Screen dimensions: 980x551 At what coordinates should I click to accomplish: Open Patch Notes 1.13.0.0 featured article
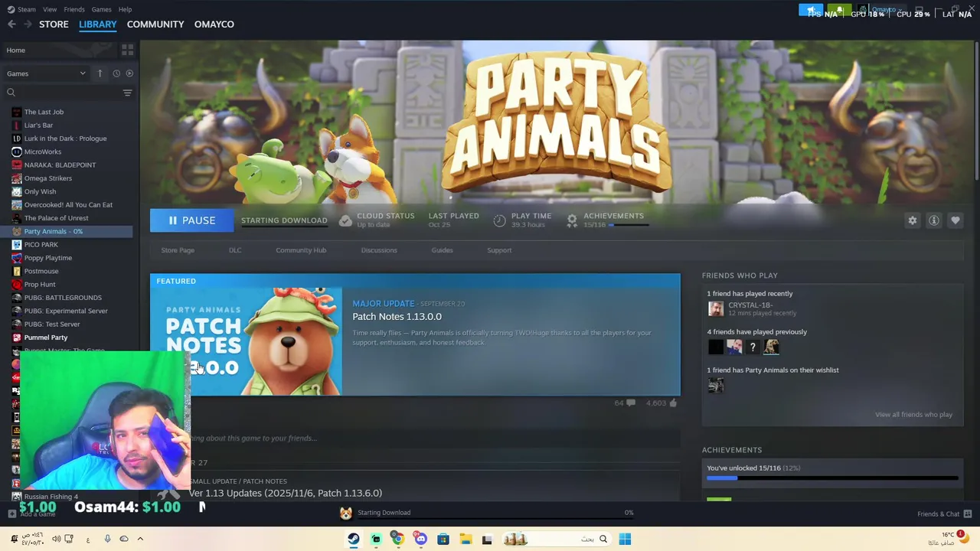pos(397,317)
